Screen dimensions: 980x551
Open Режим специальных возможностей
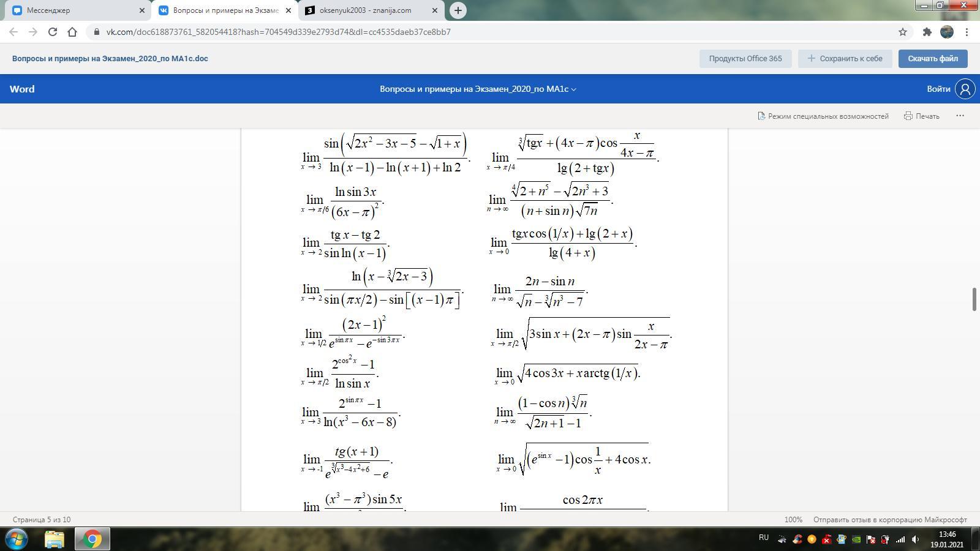click(x=823, y=116)
